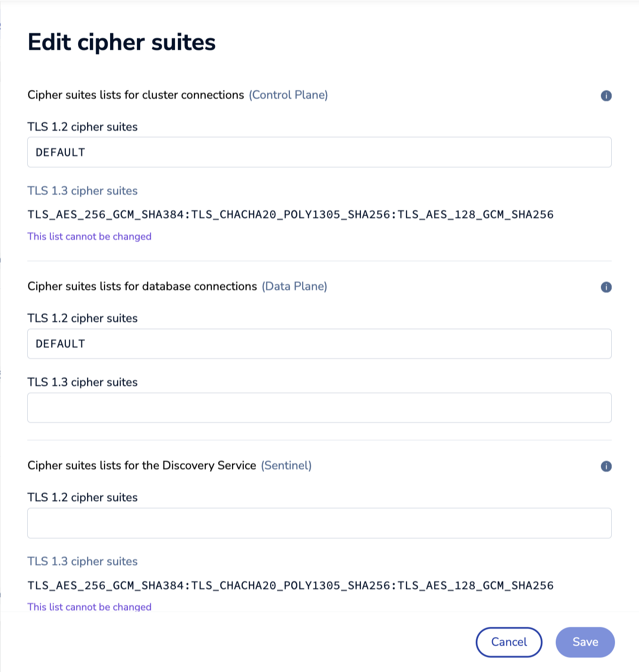Click the Control Plane TLS 1.3 cipher string

(x=290, y=215)
